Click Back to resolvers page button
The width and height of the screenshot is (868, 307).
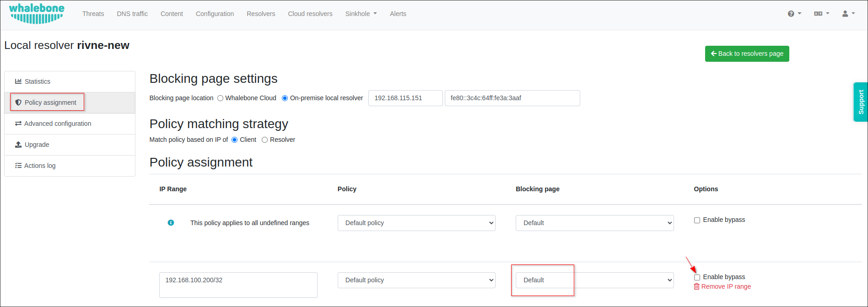(x=747, y=54)
